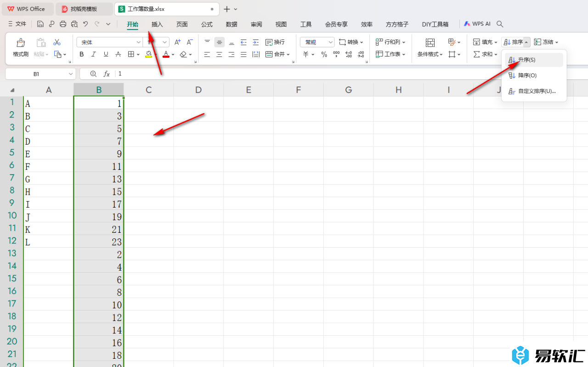
Task: Switch to the 视图 ribbon tab
Action: click(281, 24)
